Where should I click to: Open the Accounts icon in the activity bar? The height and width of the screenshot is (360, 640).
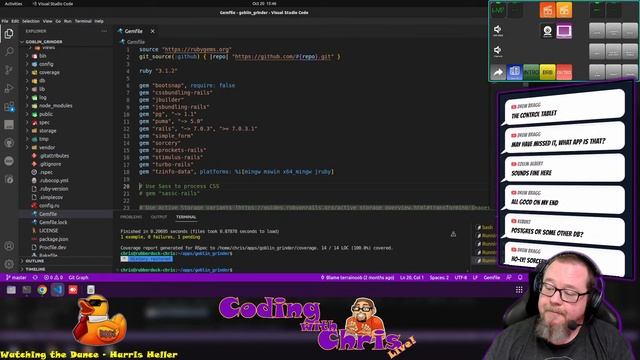9,246
